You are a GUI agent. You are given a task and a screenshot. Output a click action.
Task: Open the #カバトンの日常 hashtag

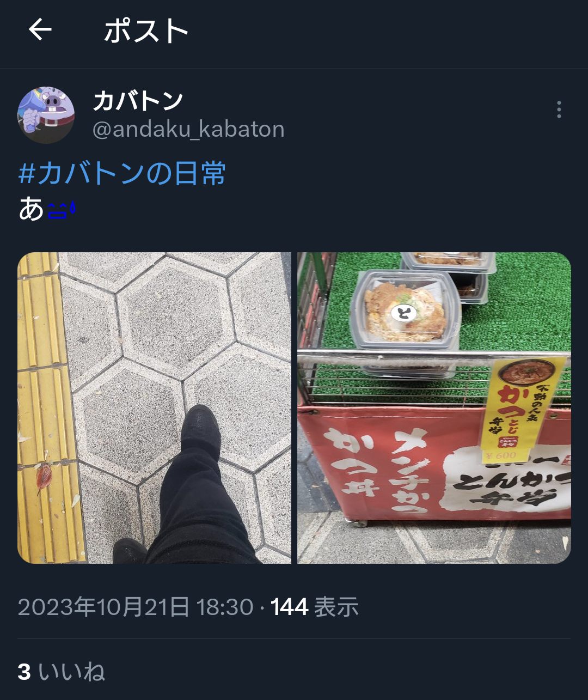point(122,173)
